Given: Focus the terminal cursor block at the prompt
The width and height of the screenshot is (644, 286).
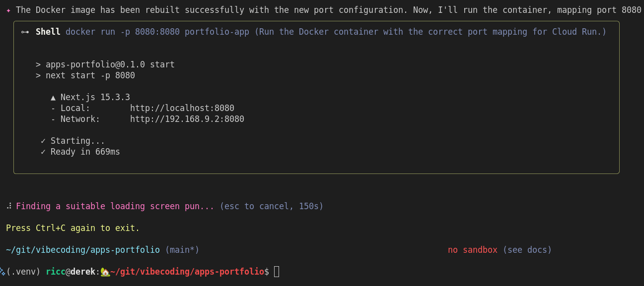Looking at the screenshot, I should coord(277,272).
